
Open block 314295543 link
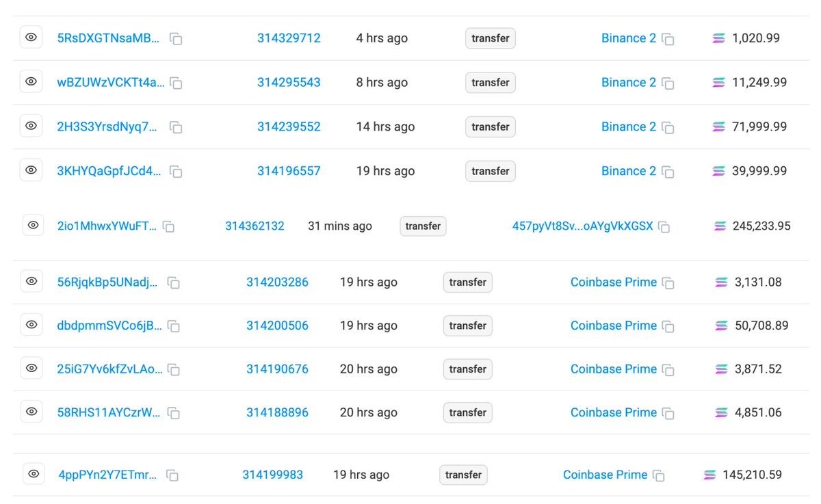[x=289, y=83]
